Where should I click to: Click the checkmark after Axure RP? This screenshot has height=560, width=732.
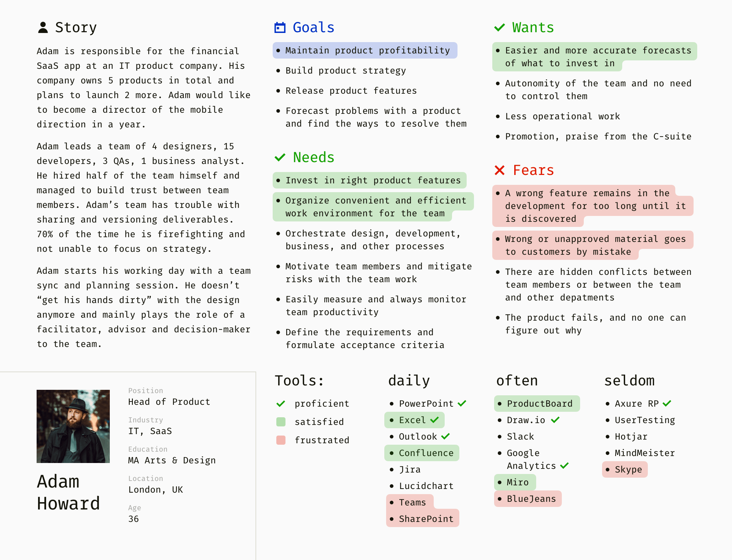(x=667, y=403)
